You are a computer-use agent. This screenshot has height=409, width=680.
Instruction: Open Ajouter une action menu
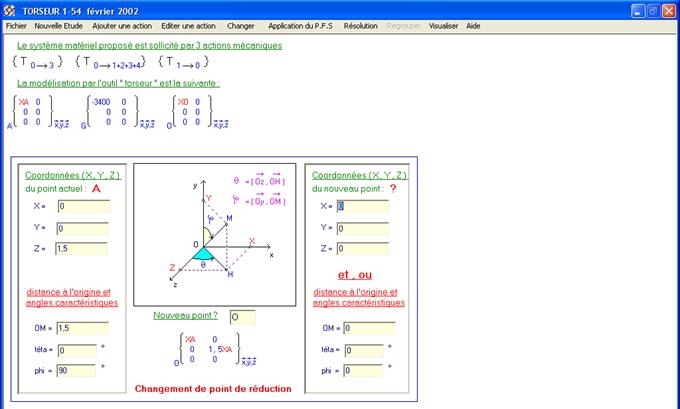click(122, 26)
